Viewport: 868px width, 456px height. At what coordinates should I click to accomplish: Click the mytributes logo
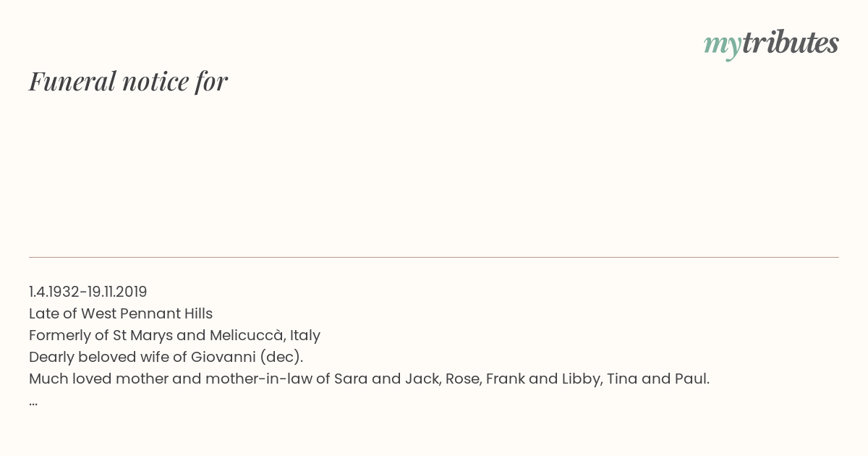[771, 44]
